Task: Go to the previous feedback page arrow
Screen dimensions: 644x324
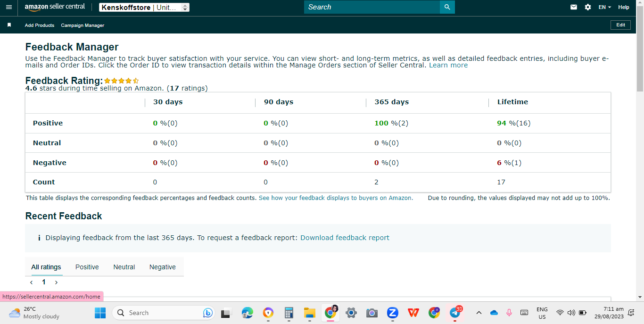Action: click(x=32, y=282)
